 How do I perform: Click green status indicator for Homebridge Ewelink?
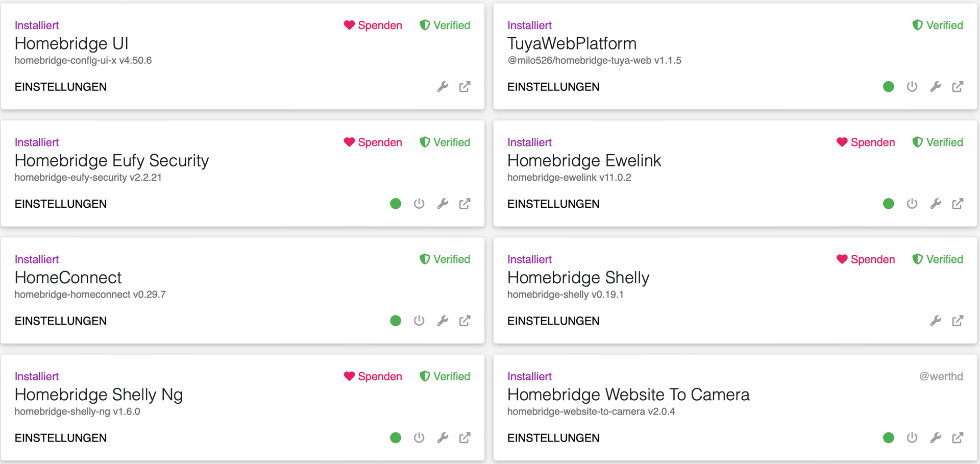(x=888, y=204)
